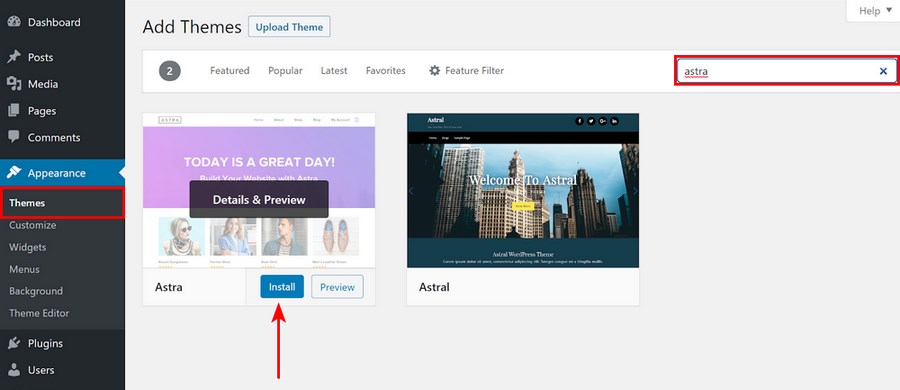Click the LinkedIn icon in the Astral preview
The height and width of the screenshot is (390, 900).
click(x=615, y=121)
